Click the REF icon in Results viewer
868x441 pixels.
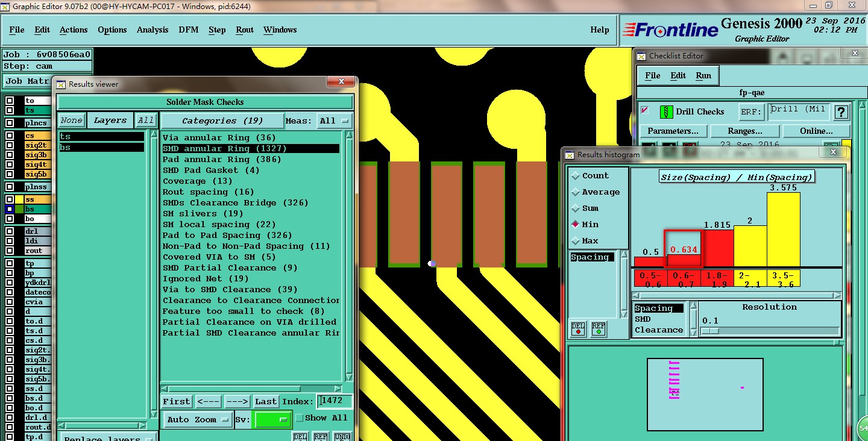point(321,436)
